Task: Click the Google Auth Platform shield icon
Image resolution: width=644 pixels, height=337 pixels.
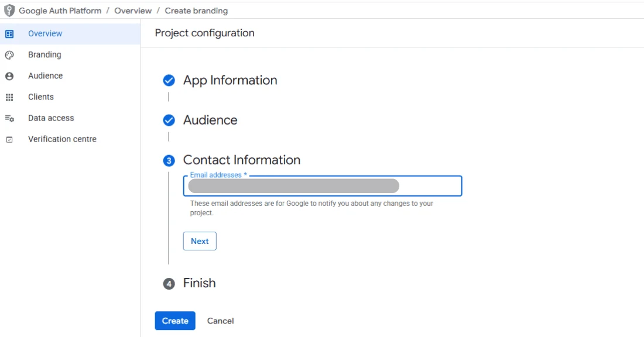Action: tap(9, 11)
